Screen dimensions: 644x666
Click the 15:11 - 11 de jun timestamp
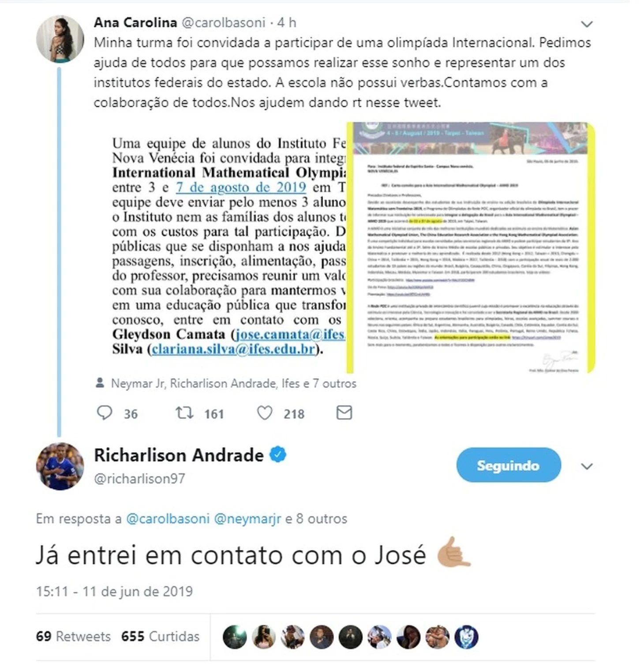(x=114, y=591)
